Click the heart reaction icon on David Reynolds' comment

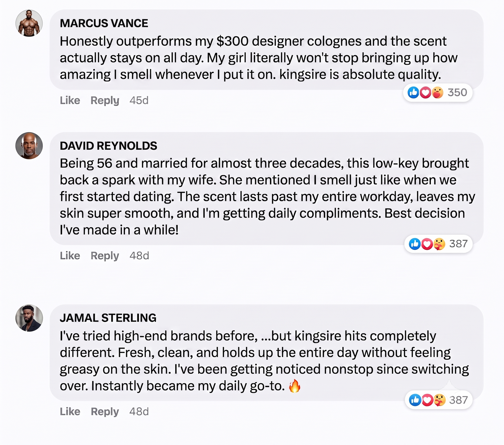pos(427,244)
